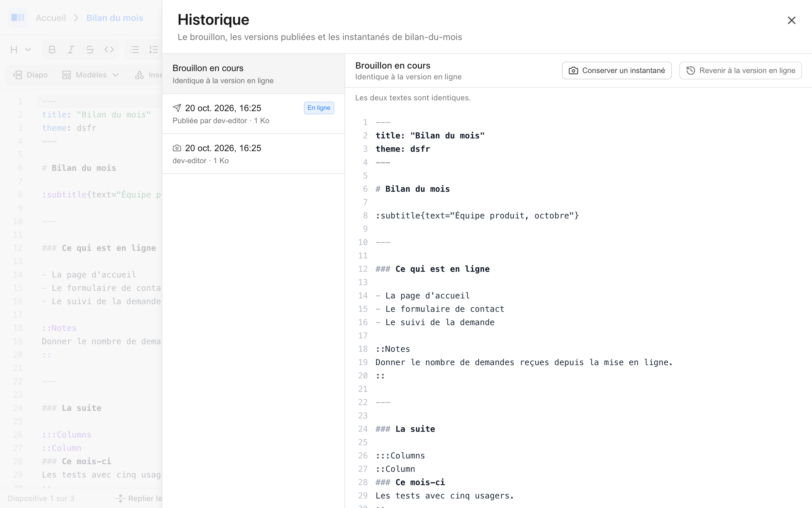Select the published version with the En ligne badge
The width and height of the screenshot is (812, 508).
pos(253,114)
